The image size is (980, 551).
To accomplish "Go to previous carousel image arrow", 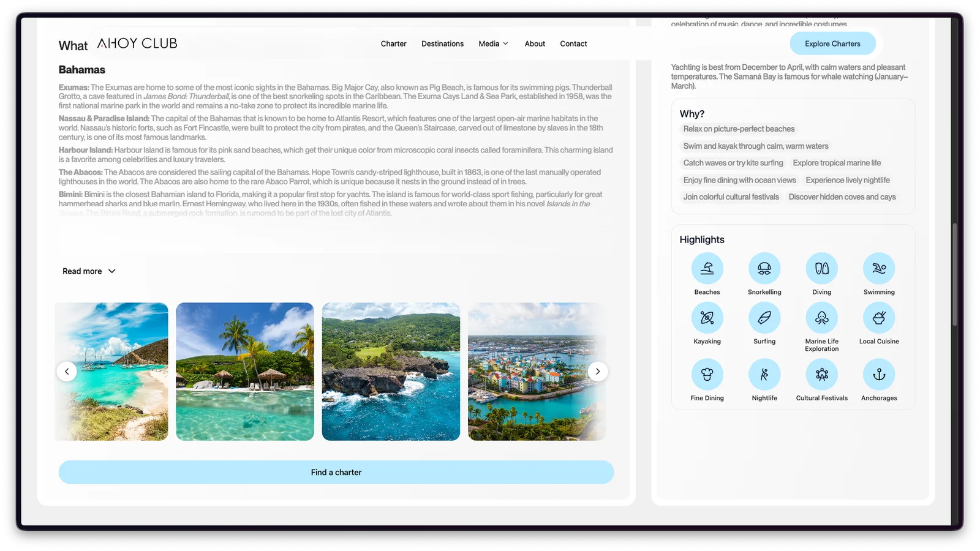I will [67, 372].
